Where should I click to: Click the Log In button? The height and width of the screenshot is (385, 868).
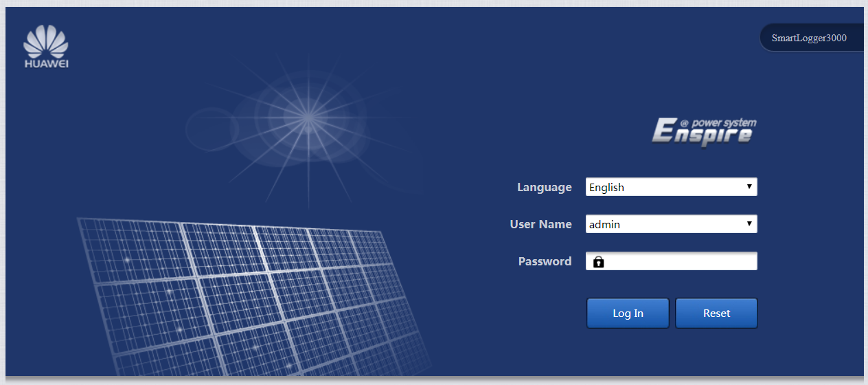628,313
